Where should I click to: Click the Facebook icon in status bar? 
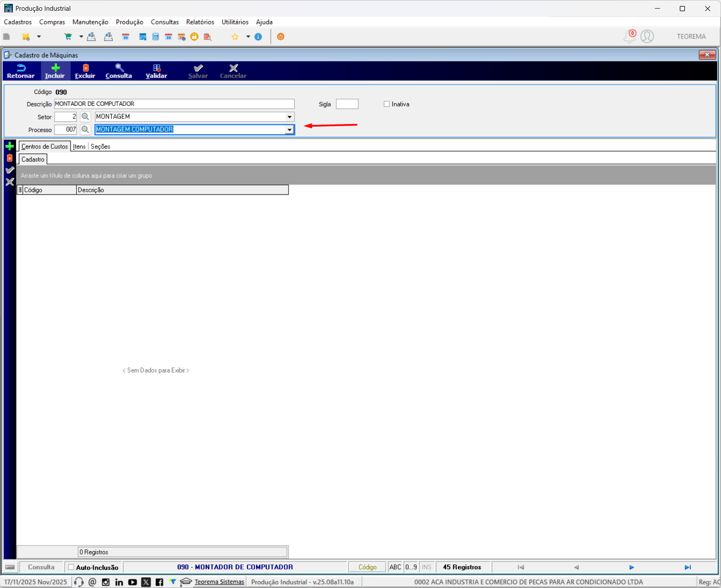pos(159,582)
